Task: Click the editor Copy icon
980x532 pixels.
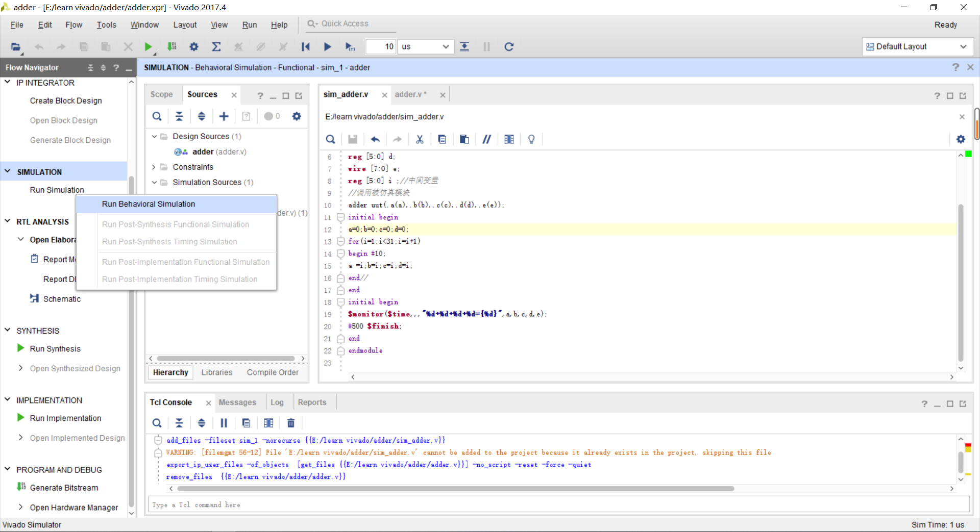Action: tap(442, 139)
